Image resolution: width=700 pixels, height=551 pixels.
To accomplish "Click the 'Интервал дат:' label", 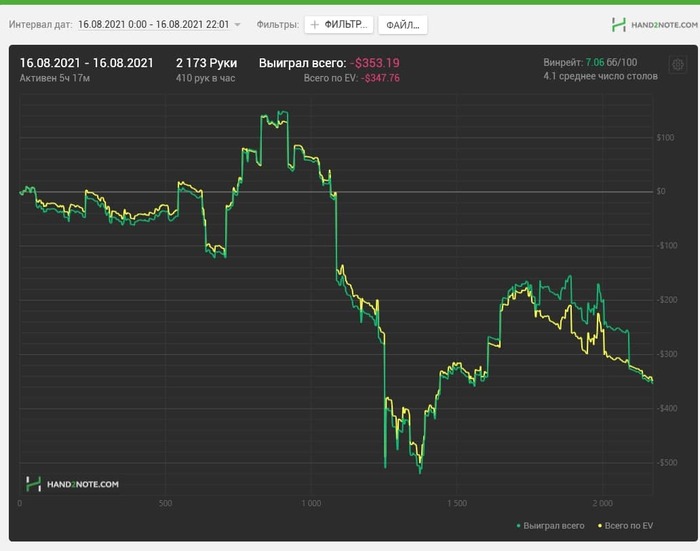I will (41, 25).
